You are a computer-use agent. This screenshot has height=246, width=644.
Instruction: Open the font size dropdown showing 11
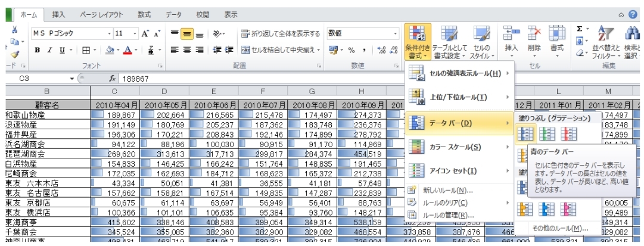pos(135,34)
